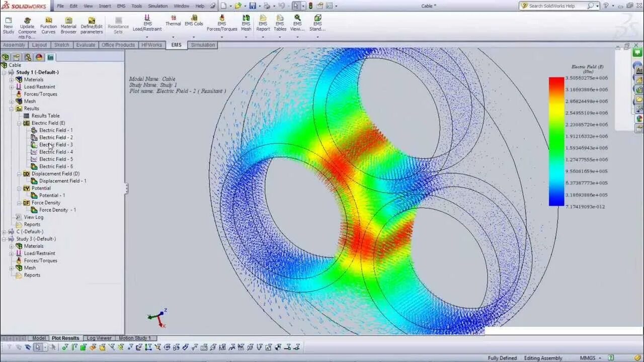
Task: Open the File menu
Action: tap(60, 6)
